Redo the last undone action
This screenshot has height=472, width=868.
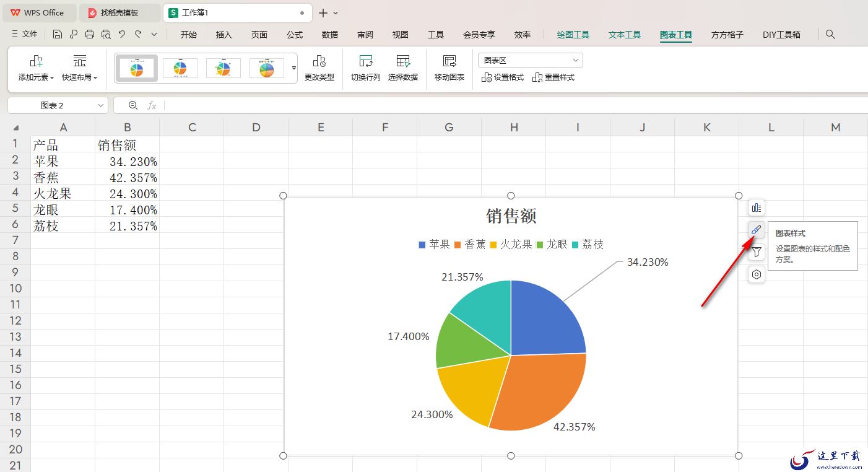click(x=138, y=35)
